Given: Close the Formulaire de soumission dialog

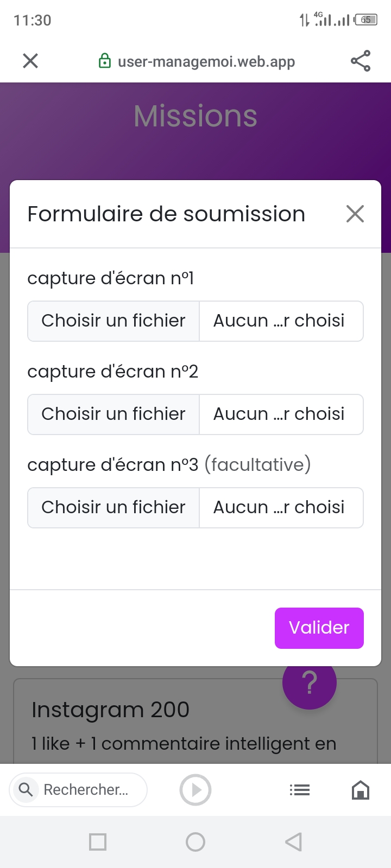Looking at the screenshot, I should (355, 214).
